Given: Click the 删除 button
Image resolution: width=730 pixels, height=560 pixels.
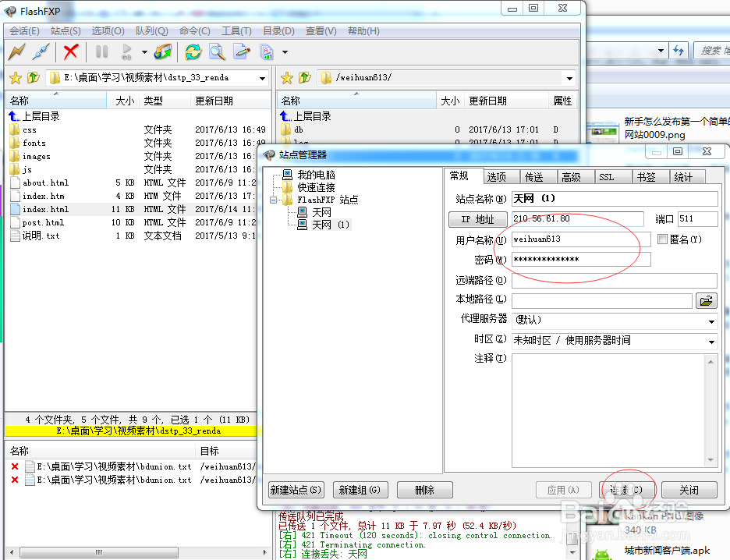Looking at the screenshot, I should [x=424, y=490].
